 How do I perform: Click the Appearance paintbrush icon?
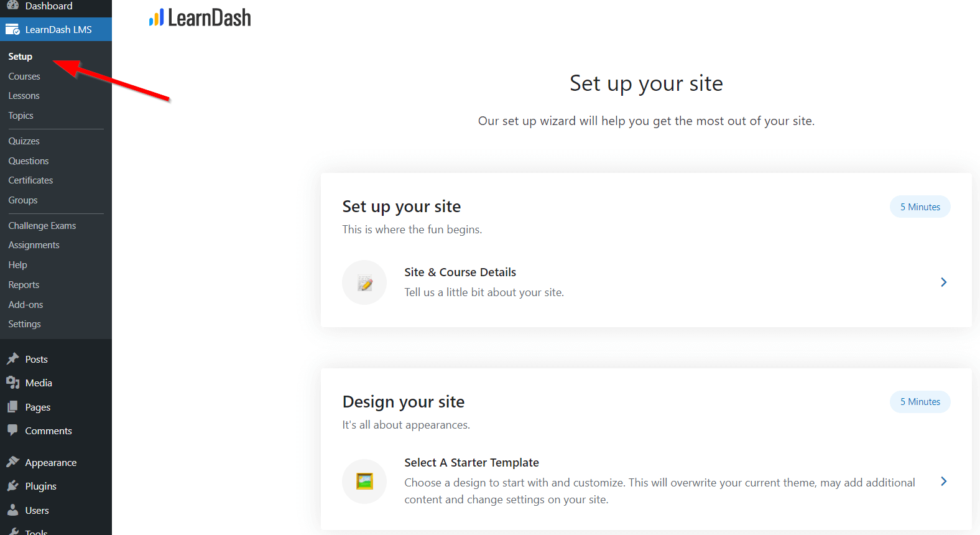(x=12, y=462)
